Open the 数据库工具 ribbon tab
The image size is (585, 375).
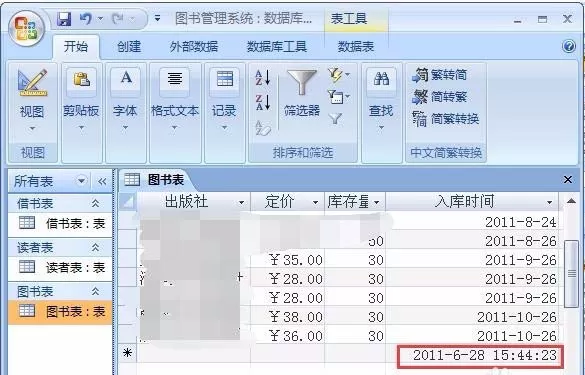coord(277,47)
